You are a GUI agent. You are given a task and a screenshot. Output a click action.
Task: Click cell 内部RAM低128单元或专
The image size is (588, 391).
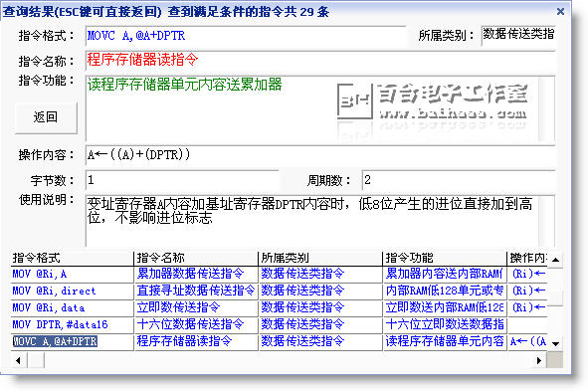445,291
